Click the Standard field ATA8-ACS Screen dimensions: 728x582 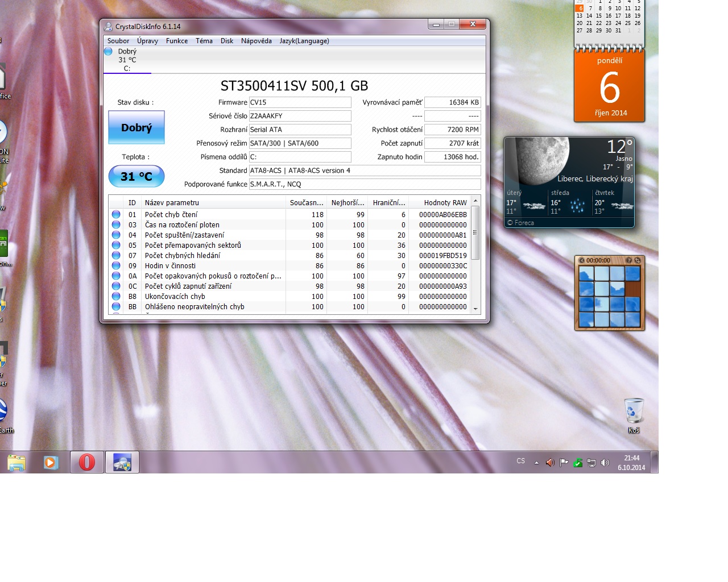pos(365,171)
